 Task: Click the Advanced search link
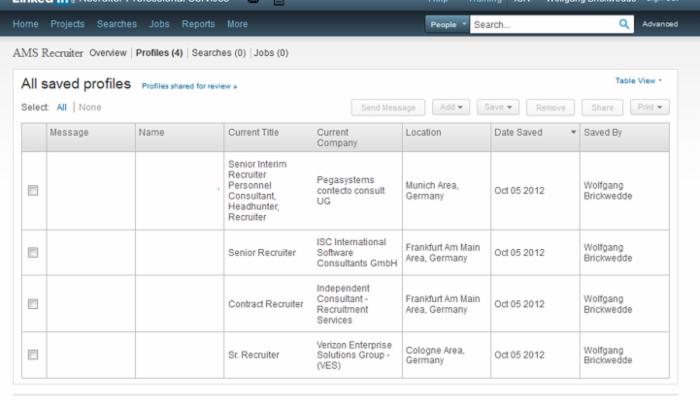click(x=659, y=24)
